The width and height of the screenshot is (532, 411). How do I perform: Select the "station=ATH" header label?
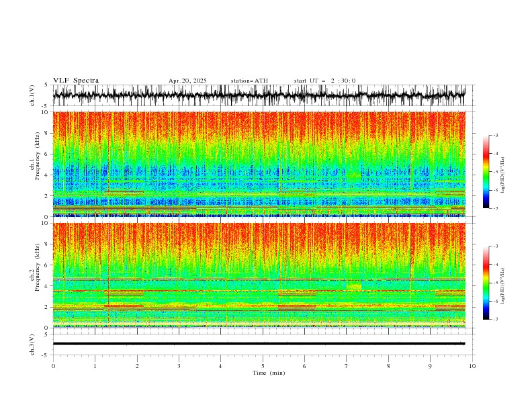249,81
